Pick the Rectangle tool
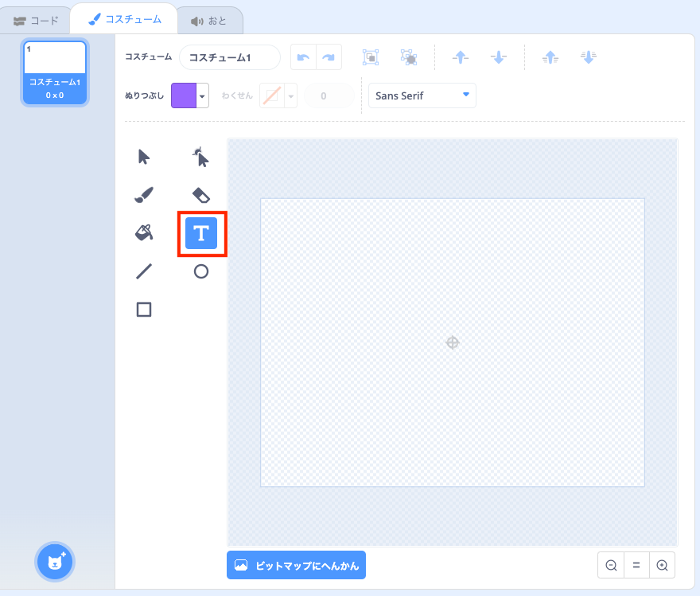 [x=144, y=310]
